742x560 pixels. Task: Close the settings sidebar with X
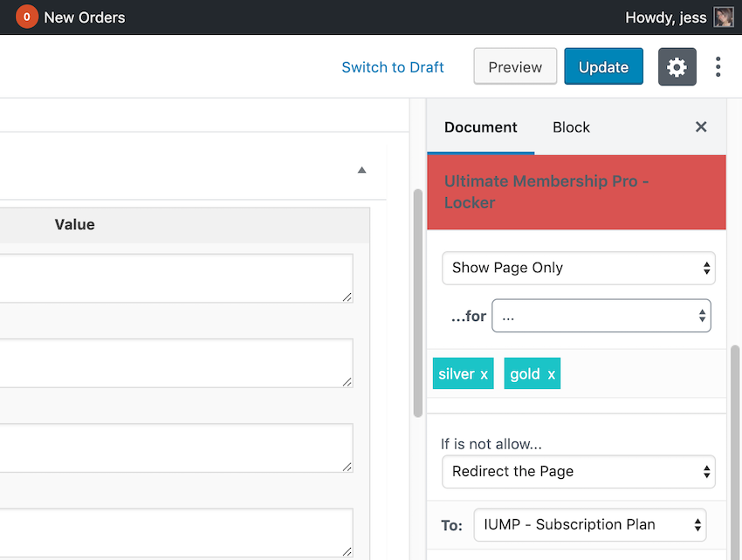point(701,126)
